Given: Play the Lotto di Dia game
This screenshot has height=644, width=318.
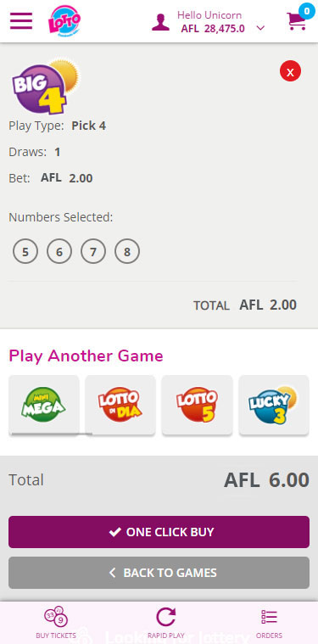Looking at the screenshot, I should click(x=120, y=405).
